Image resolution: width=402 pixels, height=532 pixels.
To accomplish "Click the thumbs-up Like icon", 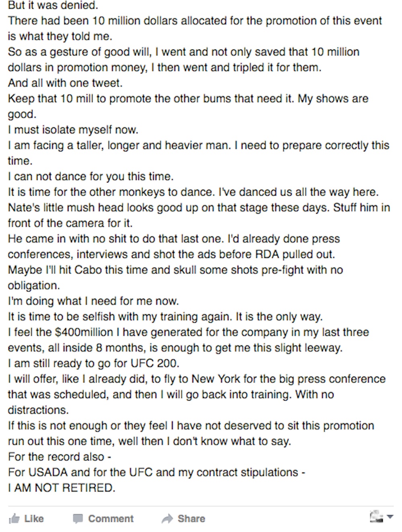I will (x=14, y=518).
